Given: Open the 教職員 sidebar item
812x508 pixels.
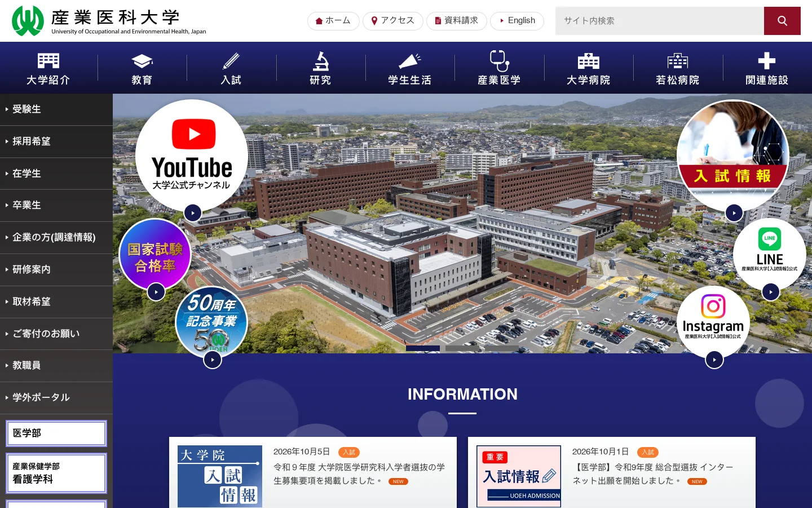Looking at the screenshot, I should (56, 366).
